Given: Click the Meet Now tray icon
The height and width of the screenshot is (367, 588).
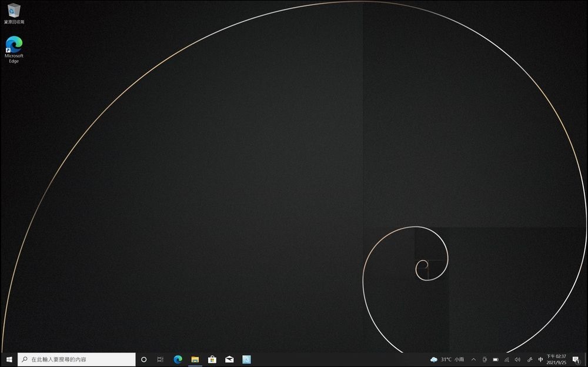Looking at the screenshot, I should pyautogui.click(x=485, y=359).
